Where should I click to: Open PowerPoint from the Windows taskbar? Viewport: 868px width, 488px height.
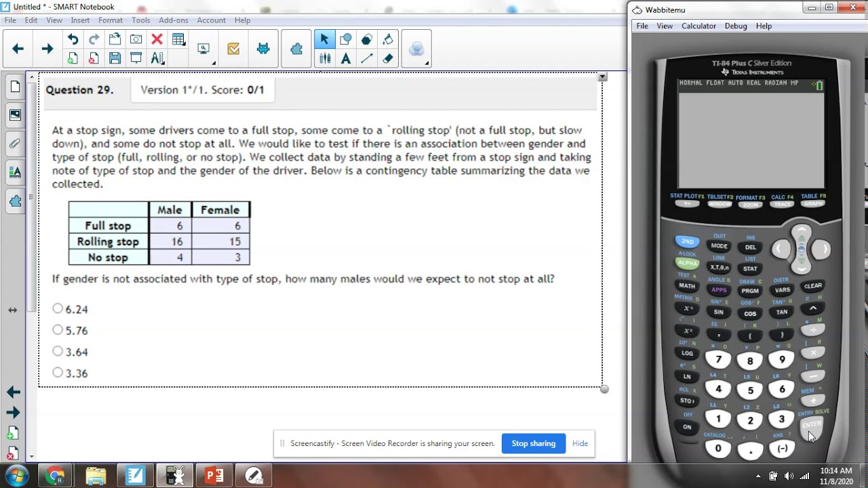pos(214,476)
